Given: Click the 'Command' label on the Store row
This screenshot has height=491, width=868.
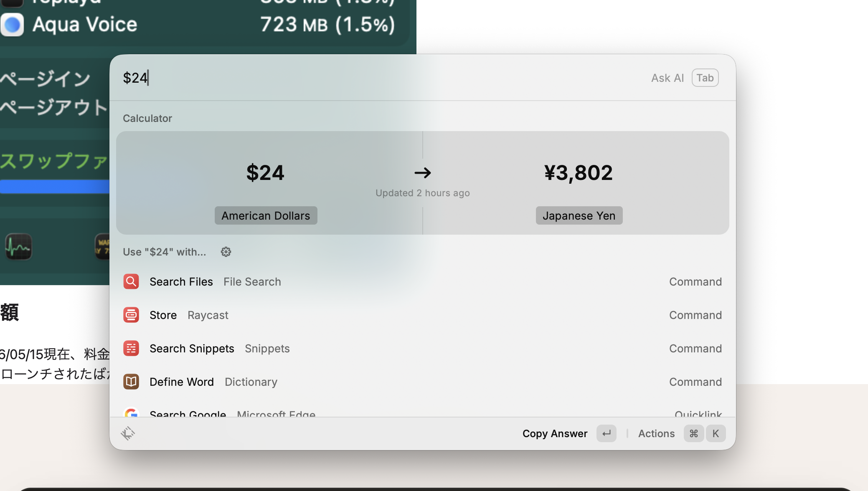Looking at the screenshot, I should point(695,315).
